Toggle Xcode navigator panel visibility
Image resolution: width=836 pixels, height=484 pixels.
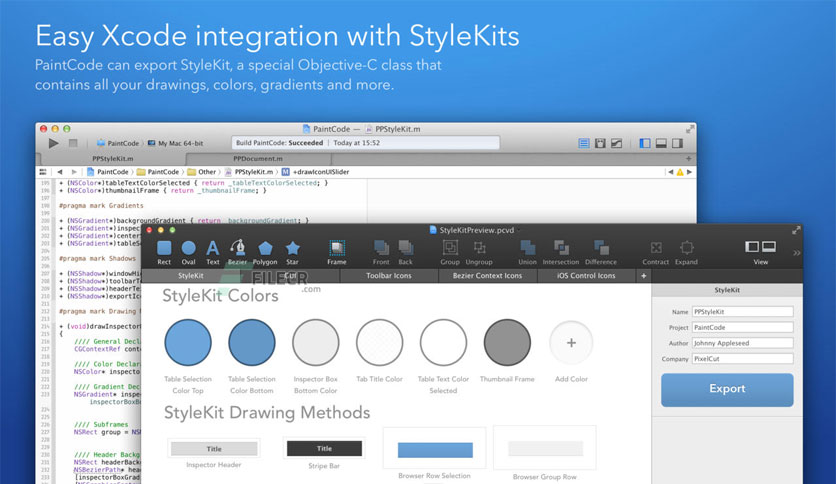pyautogui.click(x=645, y=143)
